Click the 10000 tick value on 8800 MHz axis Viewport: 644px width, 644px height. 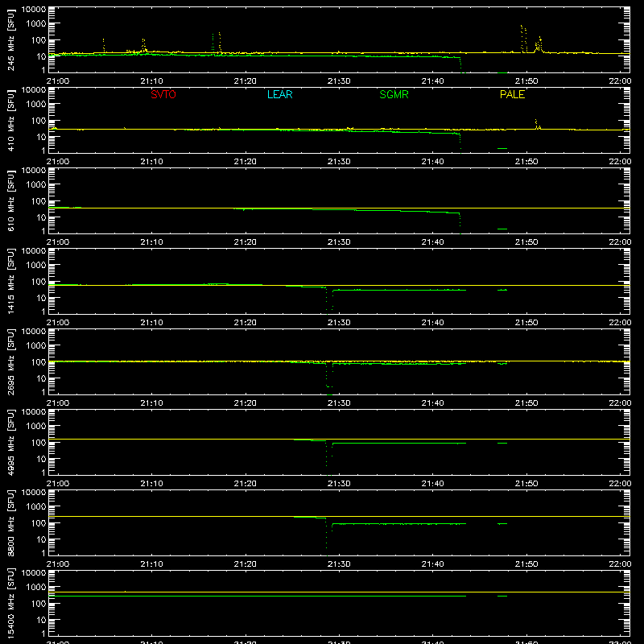[x=33, y=493]
